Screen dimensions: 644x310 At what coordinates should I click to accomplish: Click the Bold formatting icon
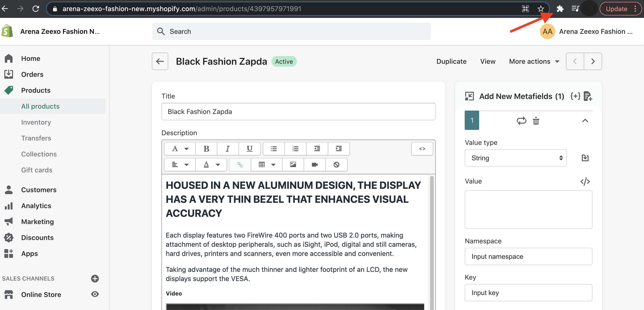tap(206, 149)
